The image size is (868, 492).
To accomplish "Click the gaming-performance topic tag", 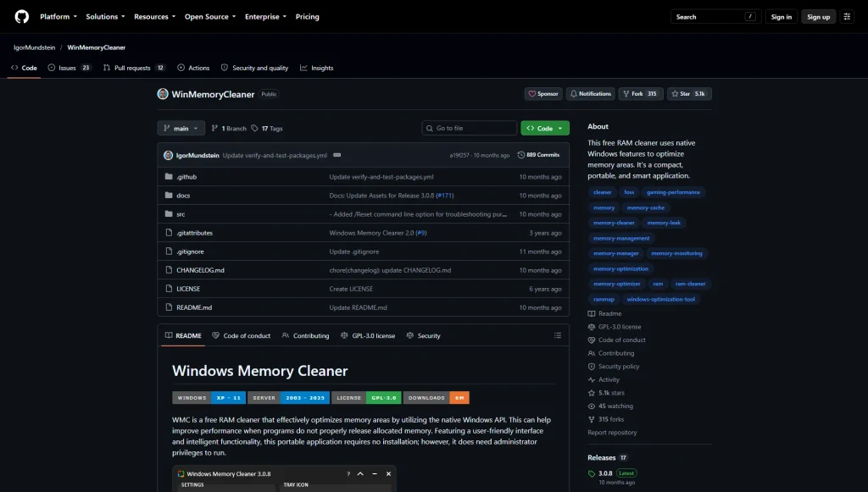I will 673,192.
